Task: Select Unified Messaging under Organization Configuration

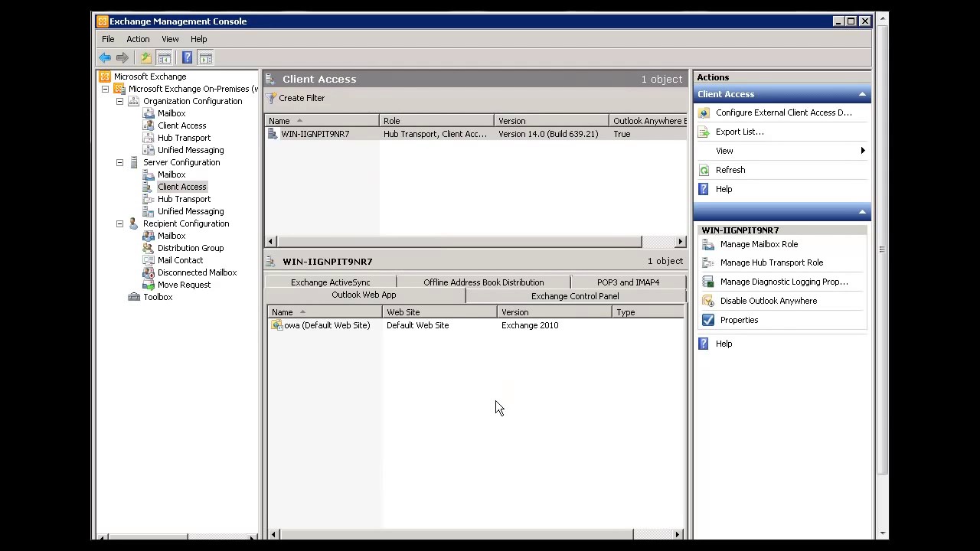Action: coord(191,150)
